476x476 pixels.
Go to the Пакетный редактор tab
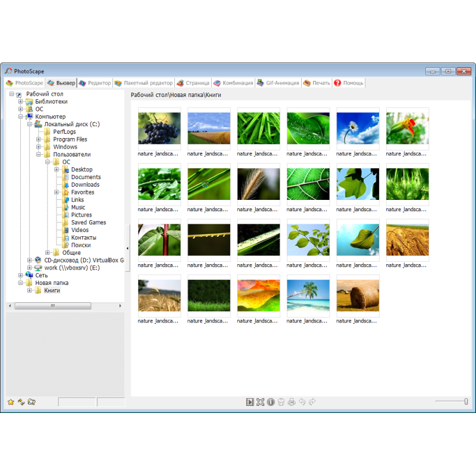coord(144,83)
